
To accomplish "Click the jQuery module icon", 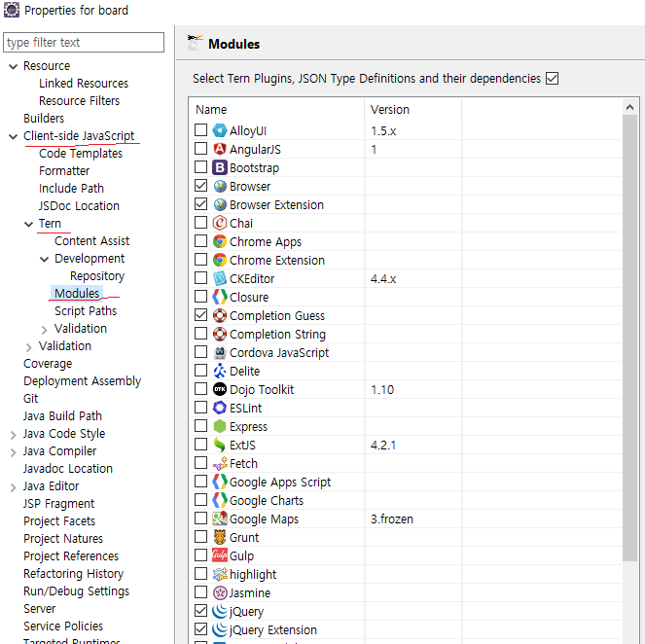I will tap(220, 611).
